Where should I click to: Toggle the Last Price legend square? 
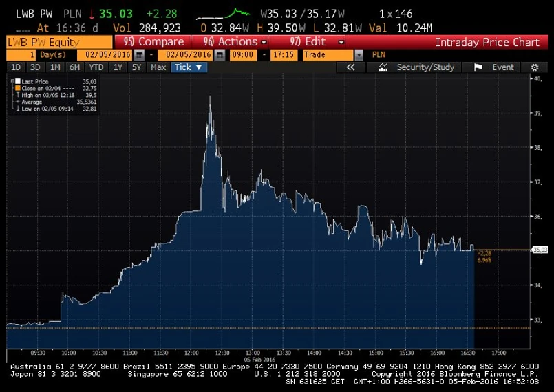(18, 81)
